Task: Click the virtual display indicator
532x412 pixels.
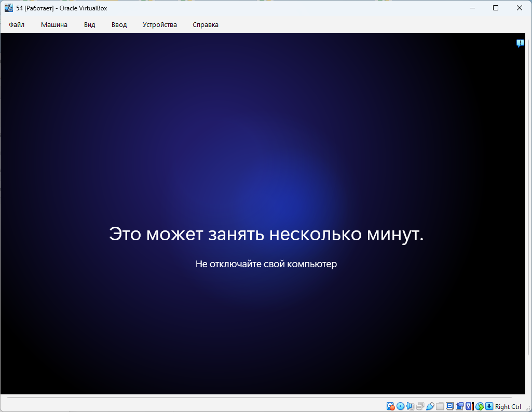Action: (450, 406)
